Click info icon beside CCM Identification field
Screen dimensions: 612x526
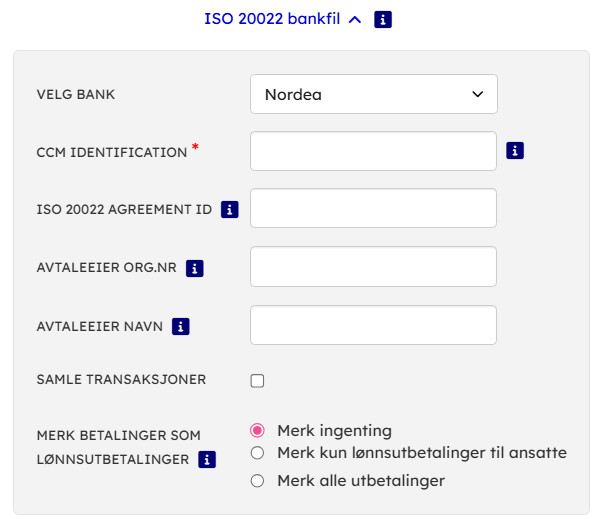point(515,151)
